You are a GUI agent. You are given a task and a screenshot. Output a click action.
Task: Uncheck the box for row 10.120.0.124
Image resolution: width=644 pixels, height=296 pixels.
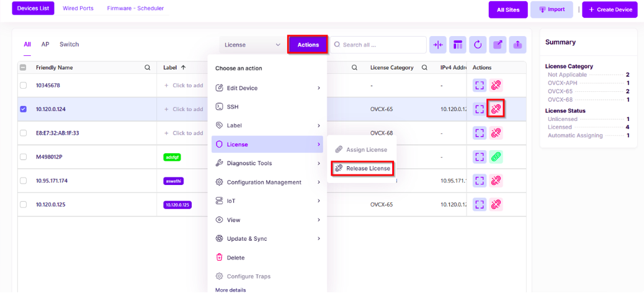click(24, 109)
